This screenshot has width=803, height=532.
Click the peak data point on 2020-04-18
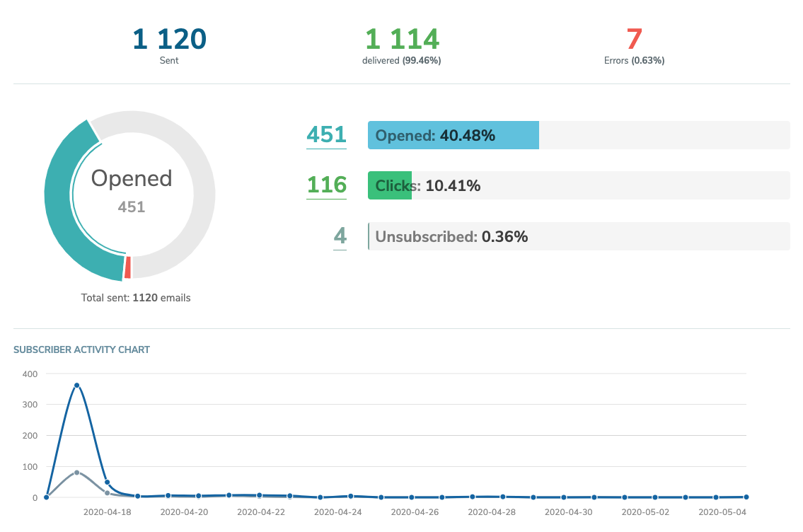(x=77, y=385)
